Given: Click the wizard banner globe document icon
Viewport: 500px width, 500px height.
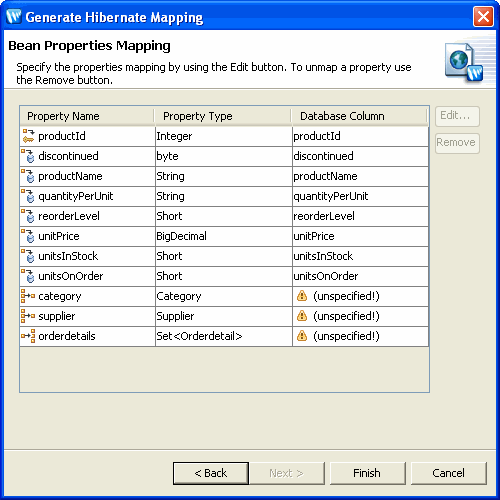Looking at the screenshot, I should click(464, 62).
